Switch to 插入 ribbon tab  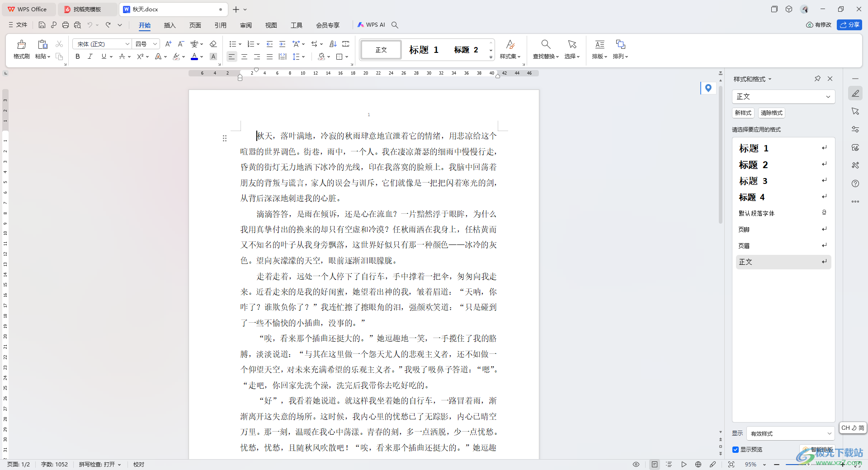pyautogui.click(x=170, y=25)
